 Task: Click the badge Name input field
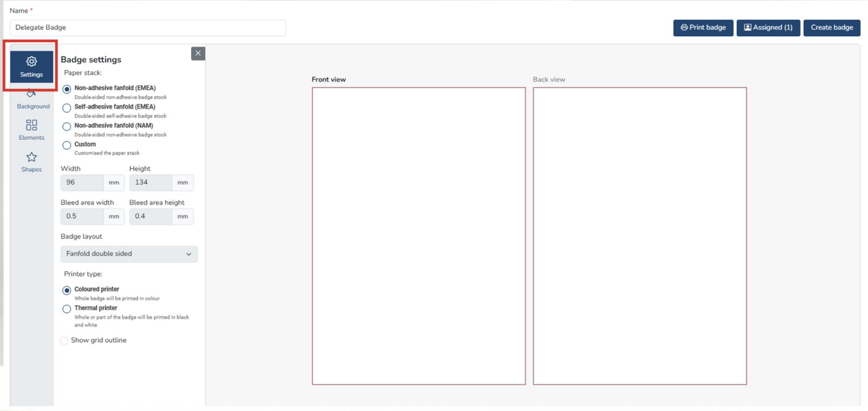[x=148, y=28]
